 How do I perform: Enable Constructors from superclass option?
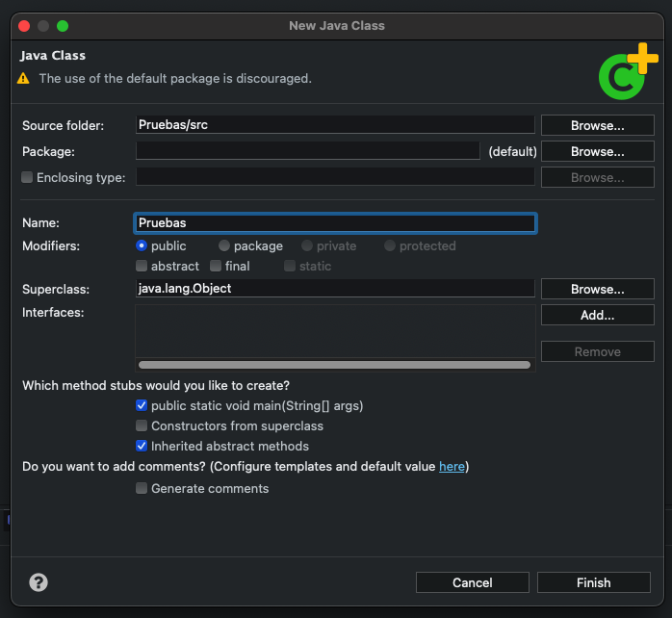[x=142, y=425]
